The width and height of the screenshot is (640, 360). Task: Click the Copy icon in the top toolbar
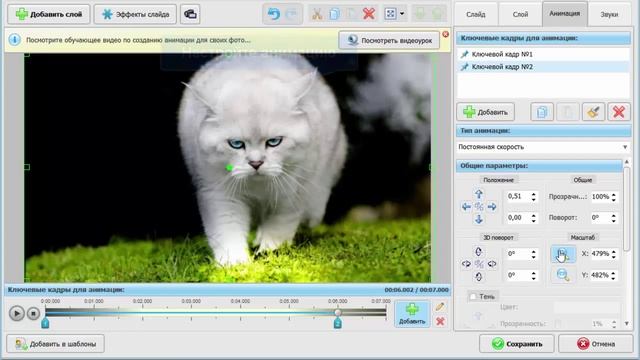click(x=334, y=14)
